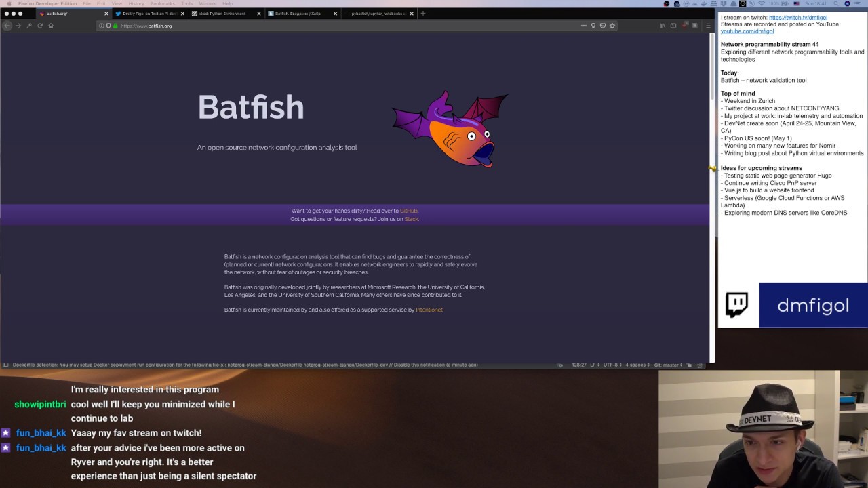The width and height of the screenshot is (868, 488).
Task: Show site info via green padlock
Action: [x=115, y=26]
